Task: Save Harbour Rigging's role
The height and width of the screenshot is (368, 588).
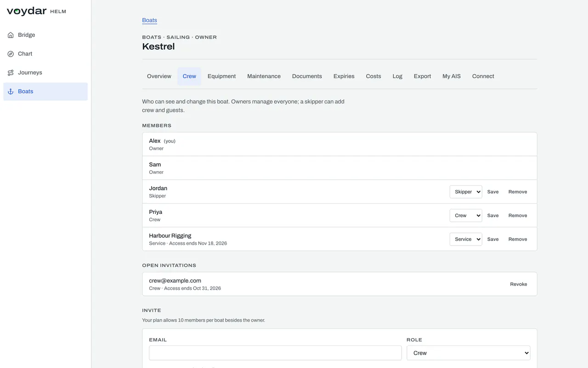Action: tap(493, 239)
